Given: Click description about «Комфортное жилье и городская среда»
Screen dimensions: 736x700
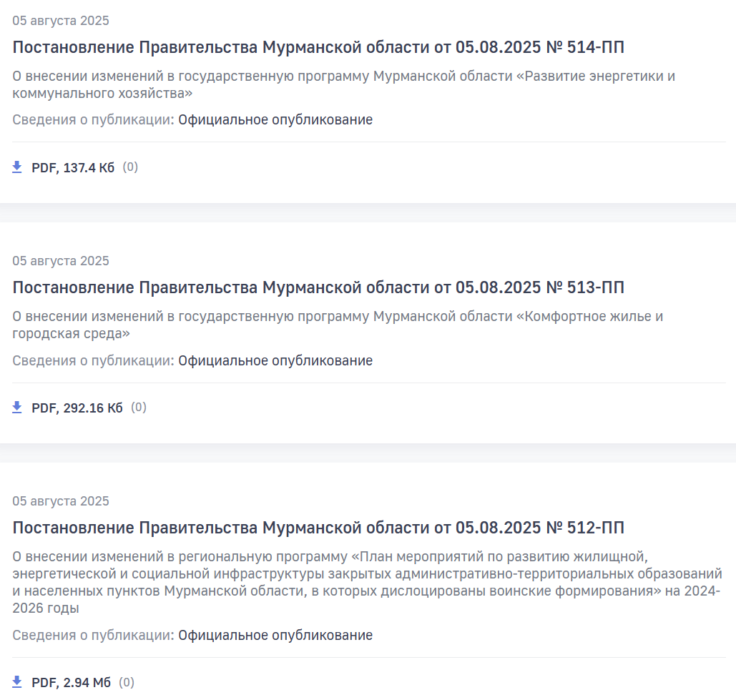Looking at the screenshot, I should (x=338, y=325).
